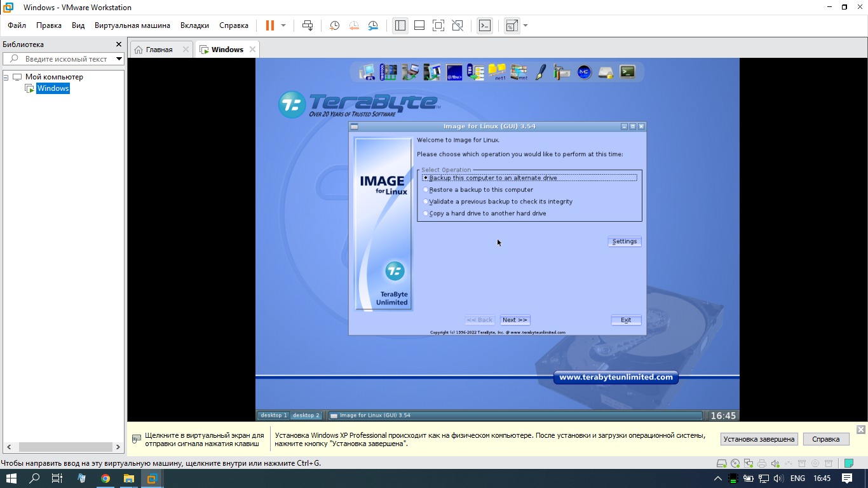
Task: Click the Settings button in Image dialog
Action: click(x=625, y=241)
